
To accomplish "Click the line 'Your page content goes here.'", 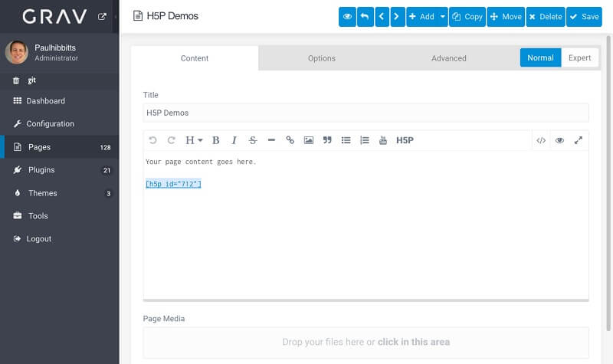I will click(201, 162).
